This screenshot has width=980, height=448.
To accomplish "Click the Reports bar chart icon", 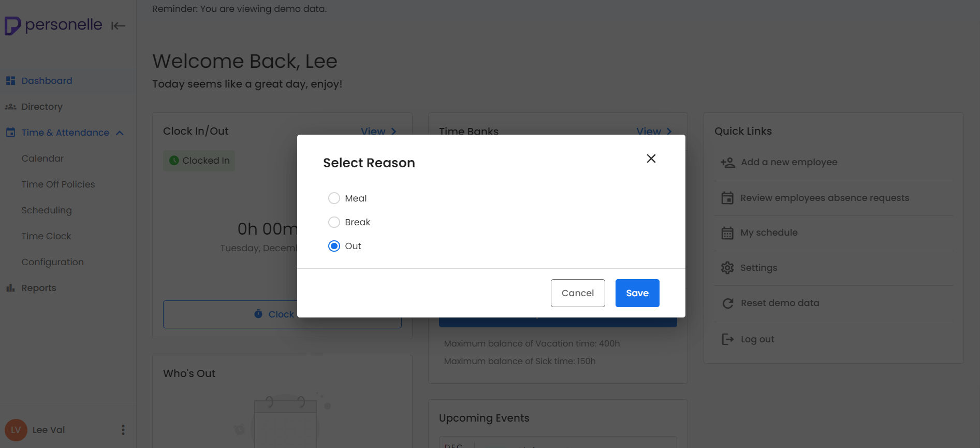I will pos(10,288).
